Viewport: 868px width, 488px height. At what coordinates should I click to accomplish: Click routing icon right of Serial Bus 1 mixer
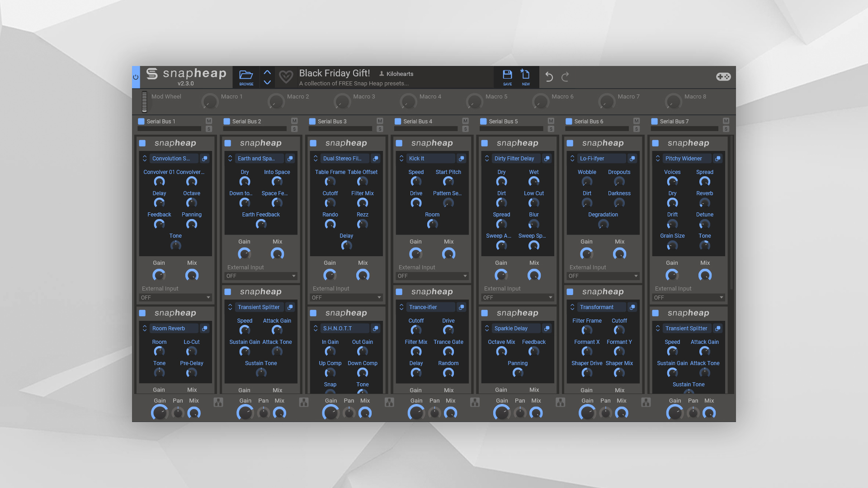(218, 402)
